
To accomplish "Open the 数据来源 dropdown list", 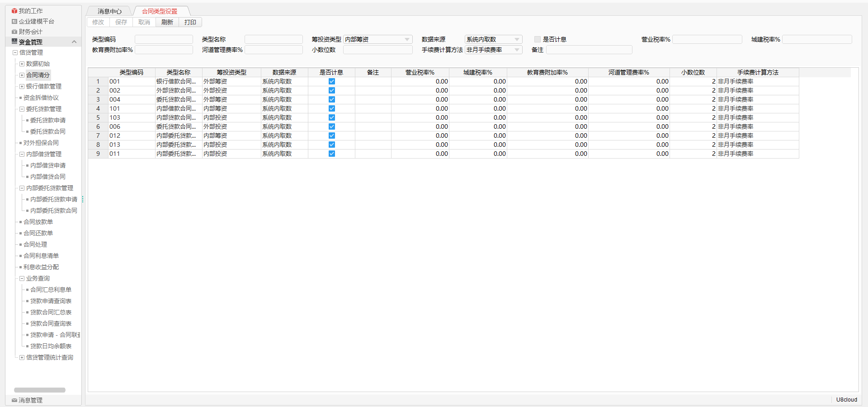I will click(517, 39).
